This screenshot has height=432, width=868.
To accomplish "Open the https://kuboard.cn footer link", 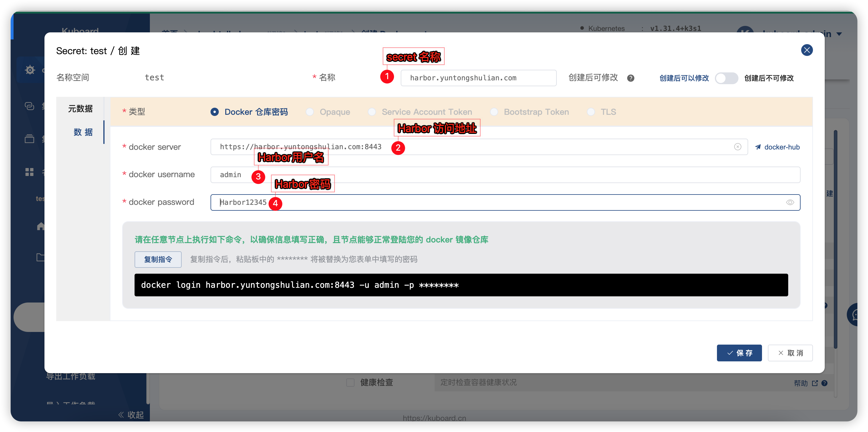I will [434, 418].
